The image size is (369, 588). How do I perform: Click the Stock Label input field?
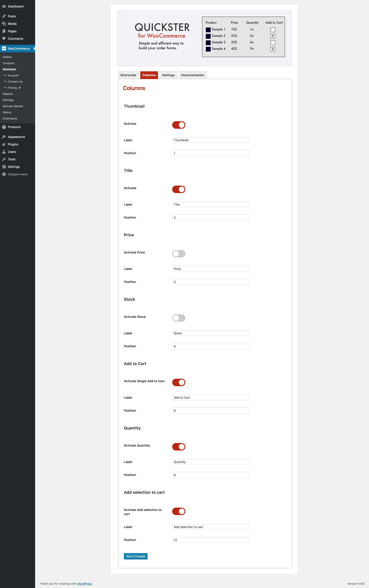(x=211, y=333)
